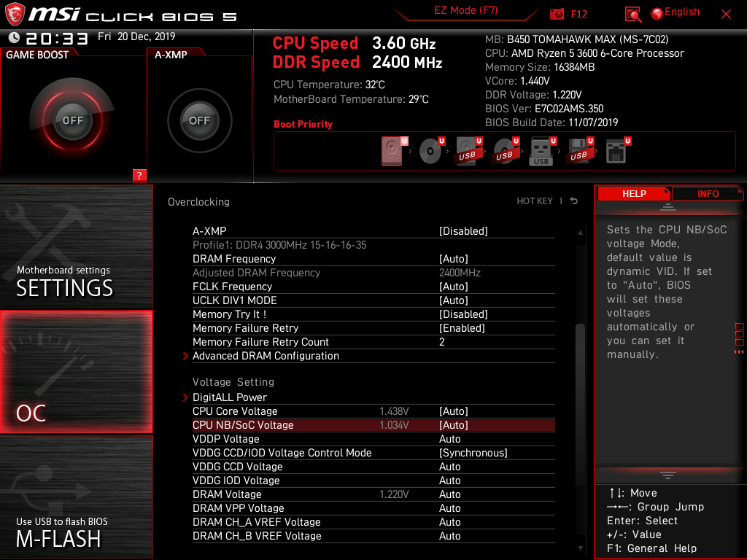
Task: Select the USB key boot device icon
Action: 542,152
